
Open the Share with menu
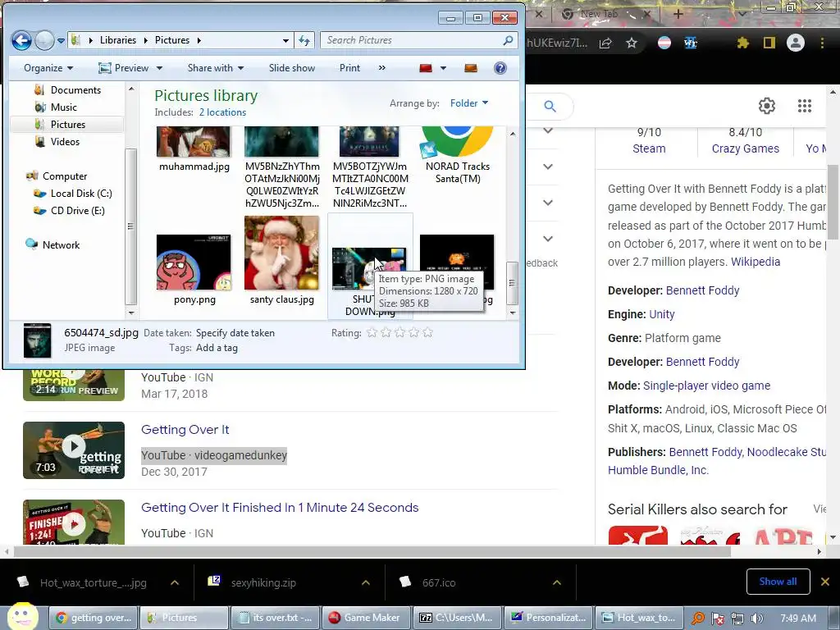(216, 68)
